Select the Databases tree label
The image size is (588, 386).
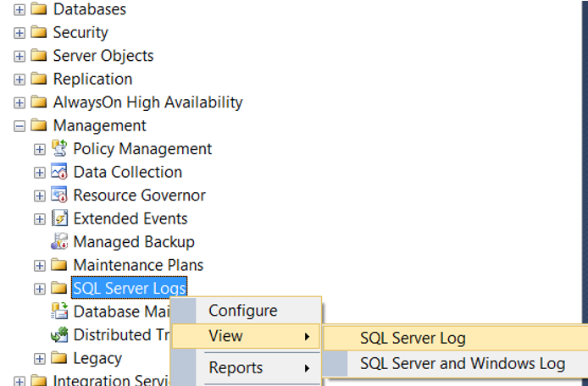90,9
